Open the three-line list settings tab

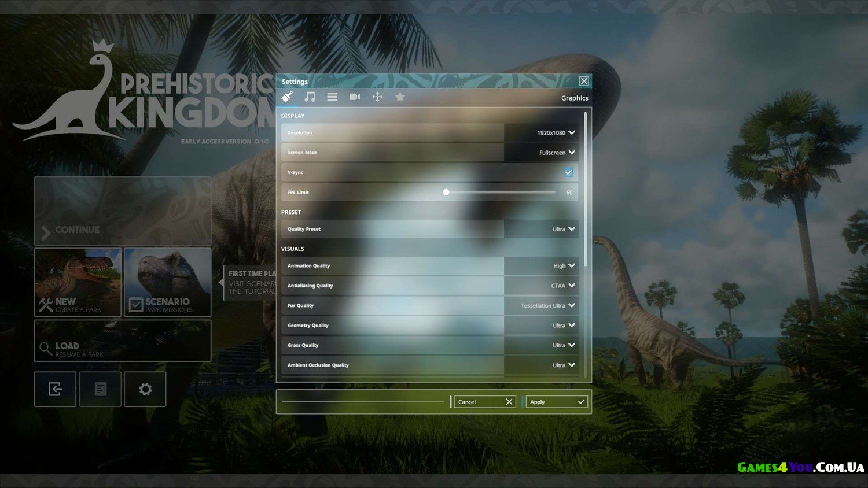coord(332,97)
